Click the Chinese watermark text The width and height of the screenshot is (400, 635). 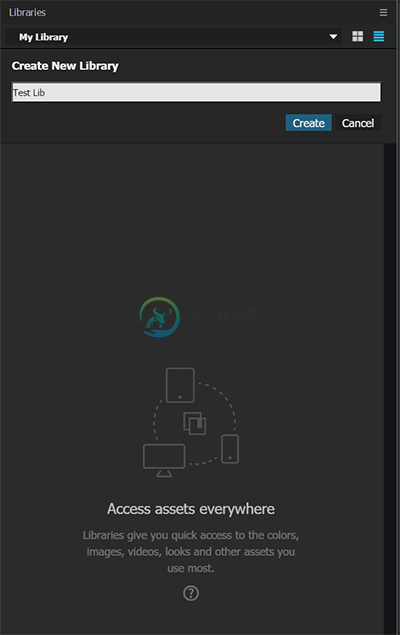point(223,314)
